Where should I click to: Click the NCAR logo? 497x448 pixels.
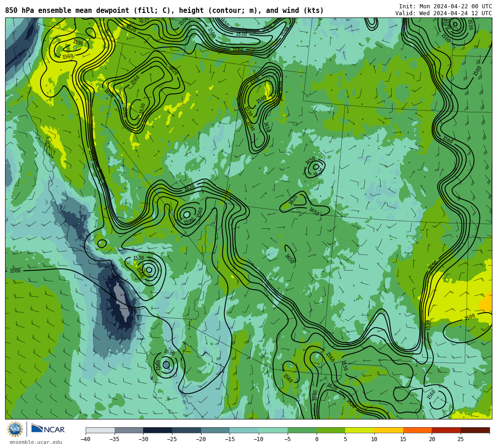[x=48, y=429]
